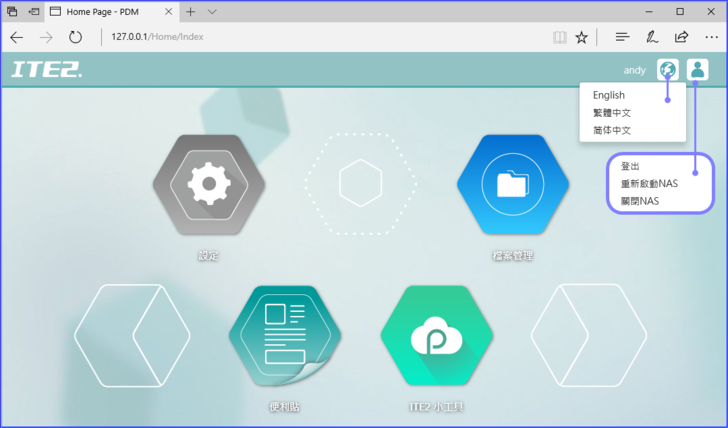Screen dimensions: 728x428
Task: Choose 關閉NAS to shut down
Action: point(640,201)
